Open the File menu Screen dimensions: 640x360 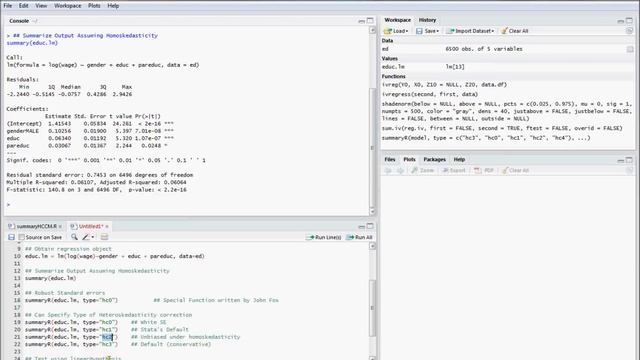coord(8,6)
